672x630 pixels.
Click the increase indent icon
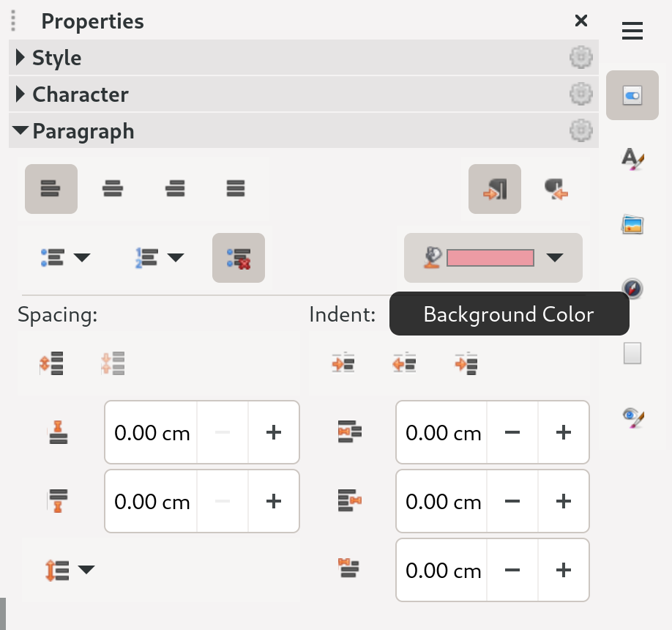click(343, 363)
